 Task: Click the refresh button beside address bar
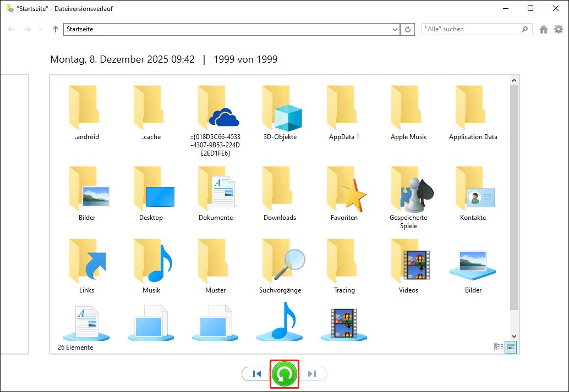(408, 29)
